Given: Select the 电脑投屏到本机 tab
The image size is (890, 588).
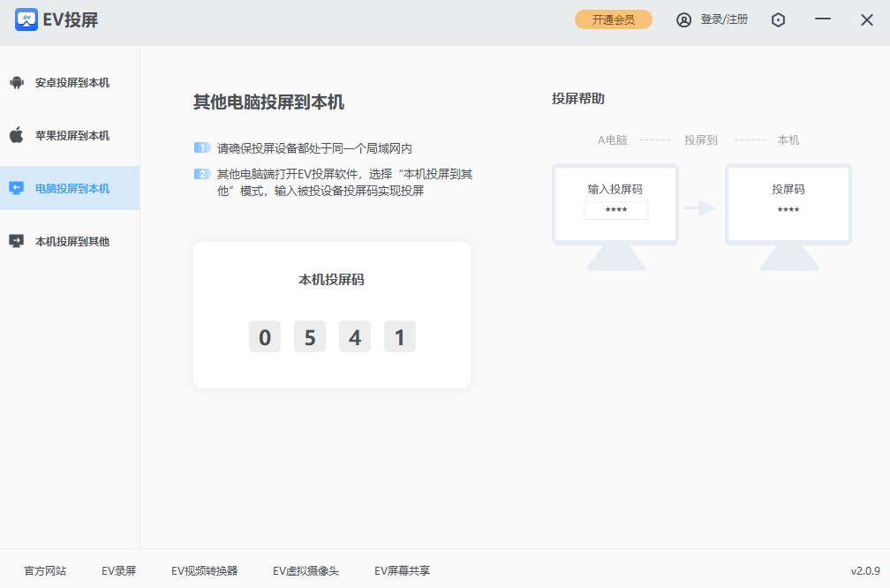Looking at the screenshot, I should pos(72,188).
